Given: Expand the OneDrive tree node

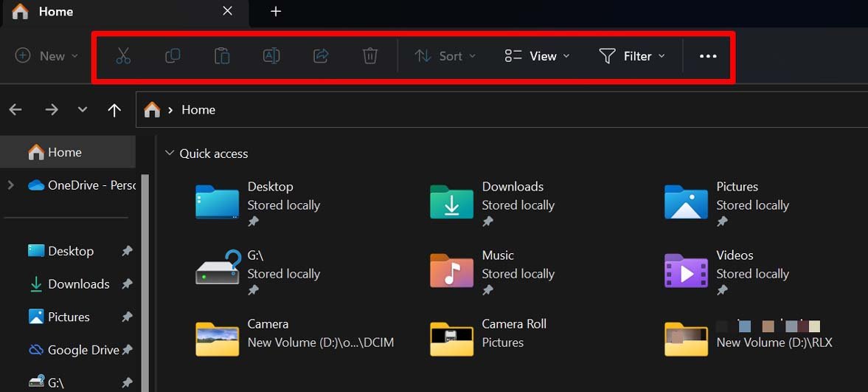Looking at the screenshot, I should 10,185.
